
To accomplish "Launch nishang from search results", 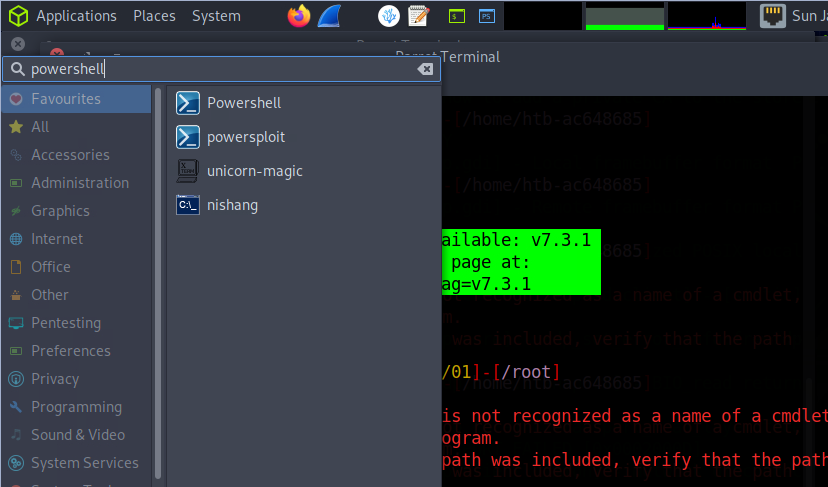I will click(304, 205).
